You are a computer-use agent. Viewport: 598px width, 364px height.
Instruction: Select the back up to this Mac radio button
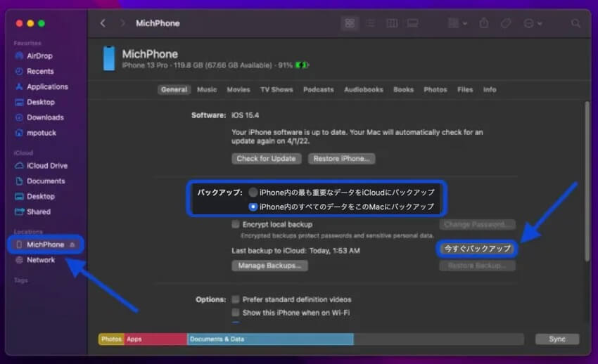pyautogui.click(x=253, y=207)
